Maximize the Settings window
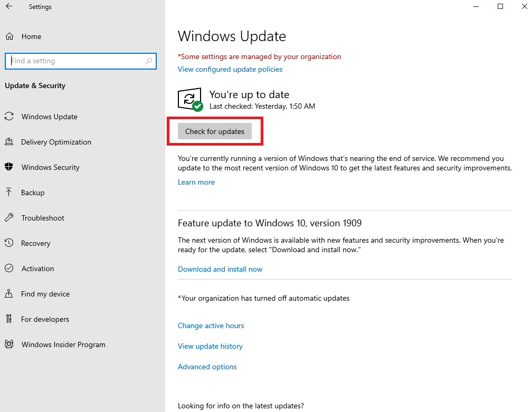The image size is (532, 412). tap(500, 6)
